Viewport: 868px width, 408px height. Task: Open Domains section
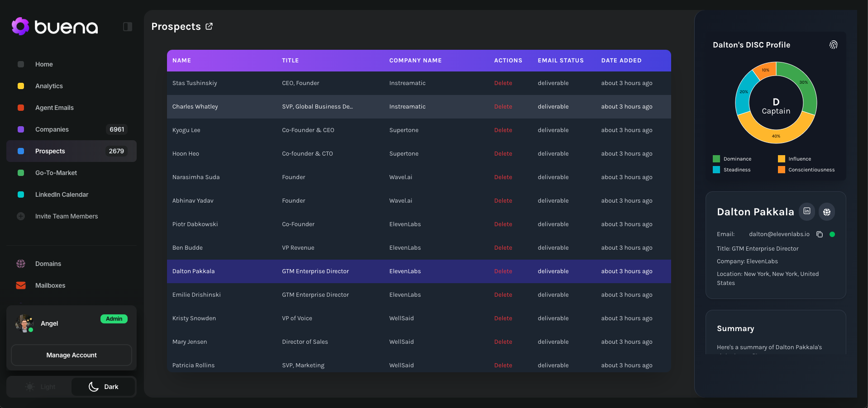tap(72, 264)
